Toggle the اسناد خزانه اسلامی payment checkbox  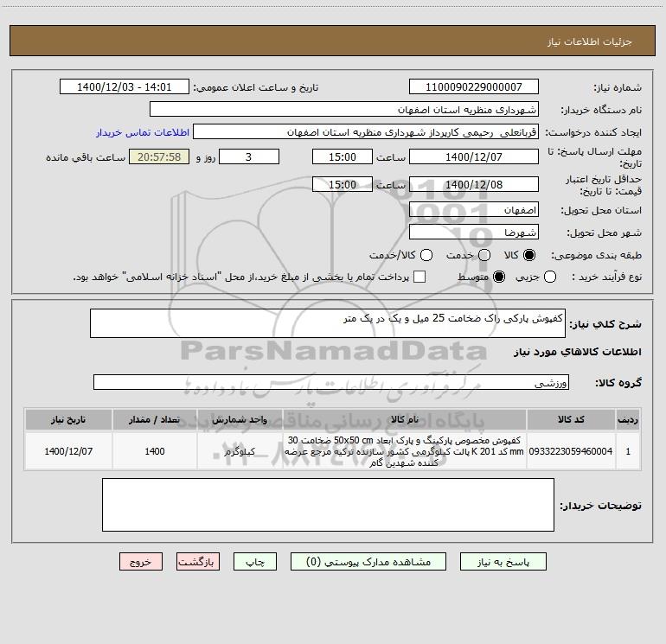tap(419, 277)
